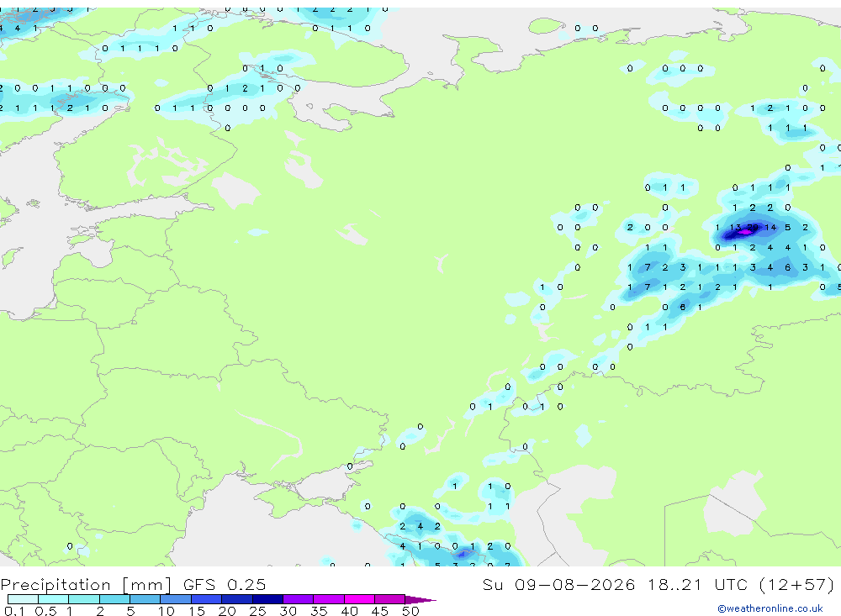The height and width of the screenshot is (616, 841).
Task: Click the magenta peak precipitation cell on map
Action: coord(745,232)
